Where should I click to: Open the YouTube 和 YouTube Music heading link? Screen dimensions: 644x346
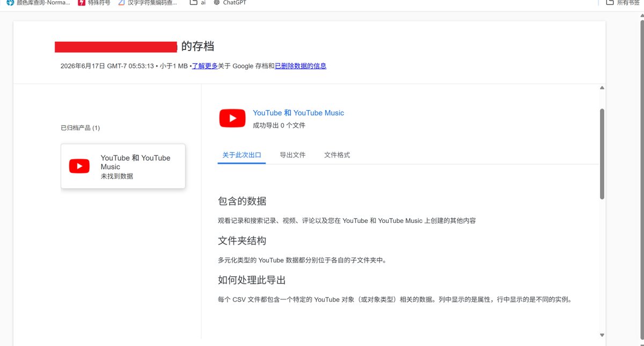coord(298,113)
